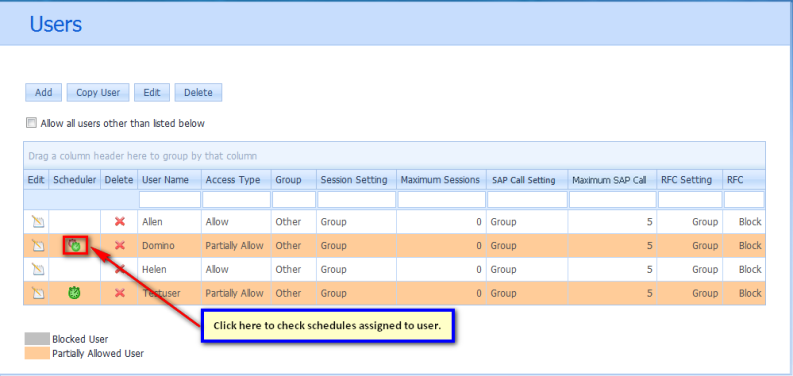The width and height of the screenshot is (793, 376).
Task: Open the edit icon for Helen
Action: [x=37, y=269]
